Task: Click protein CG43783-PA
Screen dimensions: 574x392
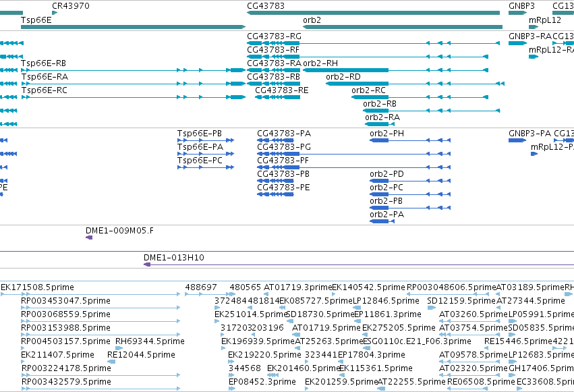Action: (275, 140)
